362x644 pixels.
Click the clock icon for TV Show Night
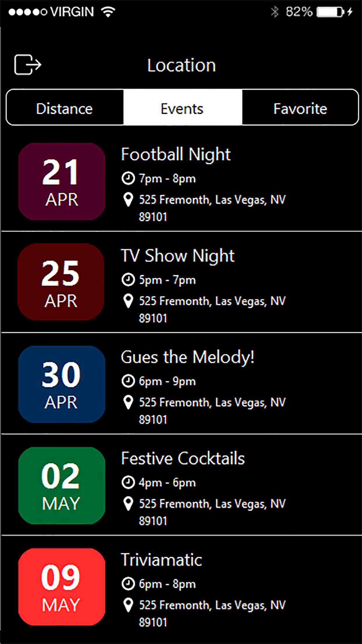point(128,280)
